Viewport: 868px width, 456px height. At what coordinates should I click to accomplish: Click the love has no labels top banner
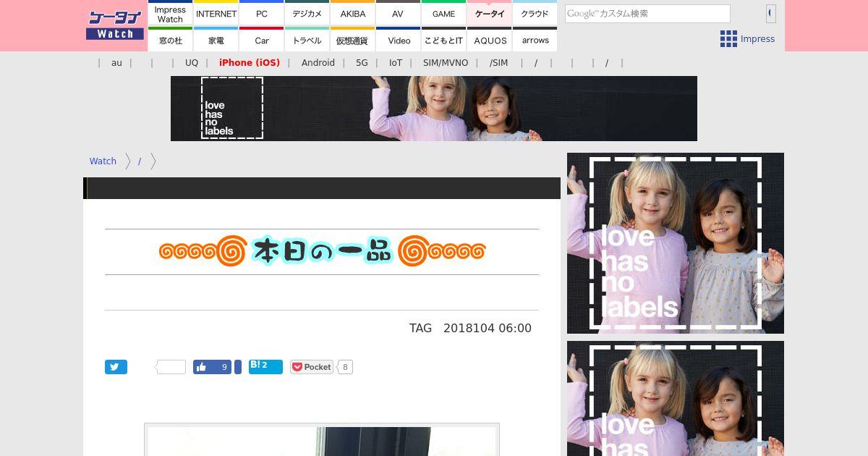434,109
